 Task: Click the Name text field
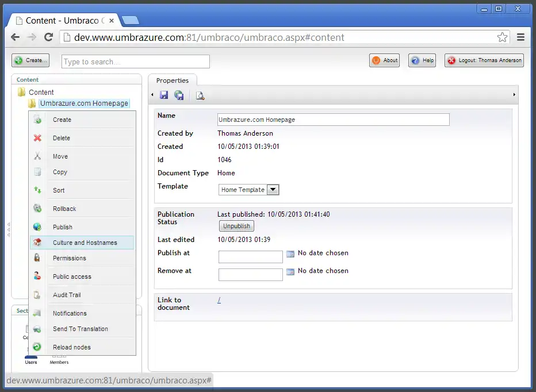334,120
